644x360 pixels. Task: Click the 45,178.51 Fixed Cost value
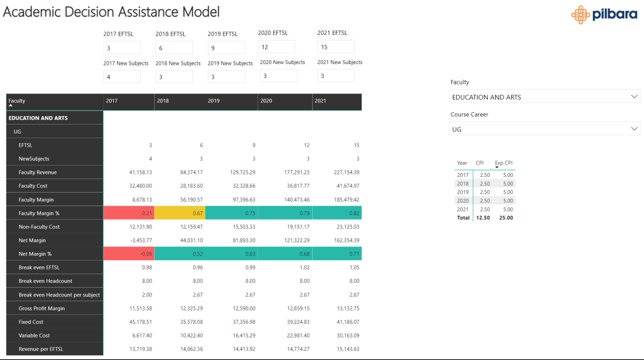140,322
